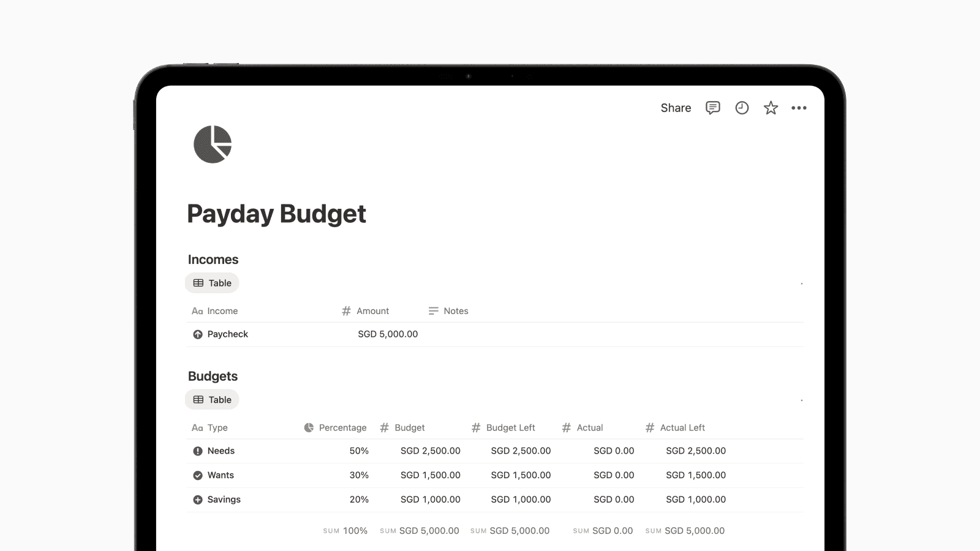
Task: Open the Income column header menu
Action: (x=214, y=311)
